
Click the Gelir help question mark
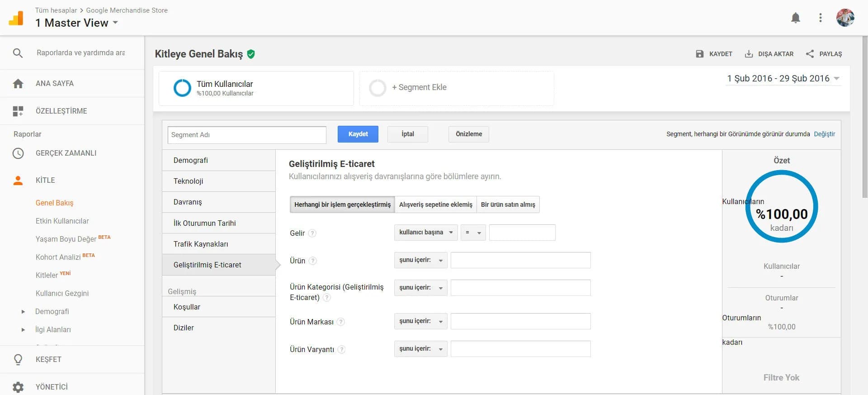coord(312,233)
